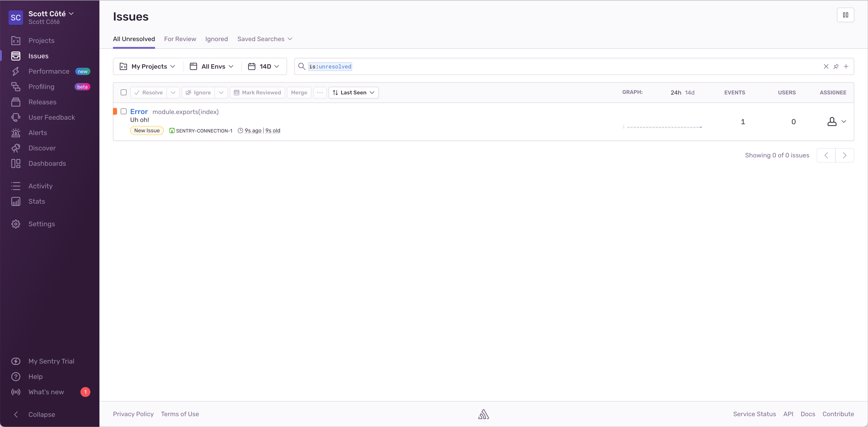
Task: Click the plus icon in search bar
Action: click(x=846, y=66)
